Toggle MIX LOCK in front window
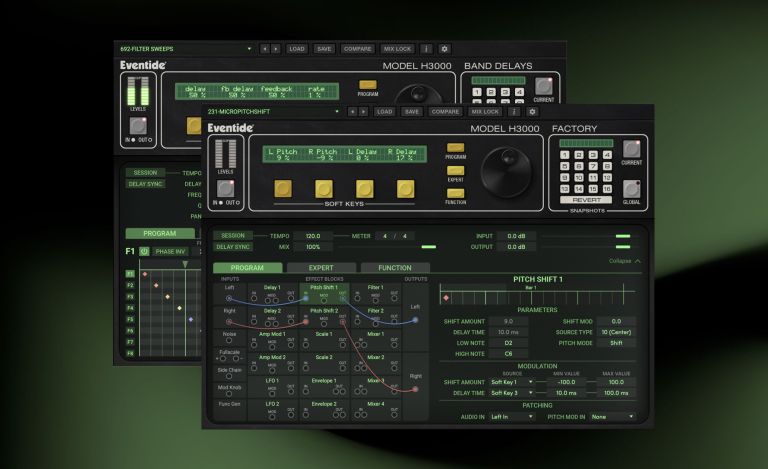 [484, 112]
